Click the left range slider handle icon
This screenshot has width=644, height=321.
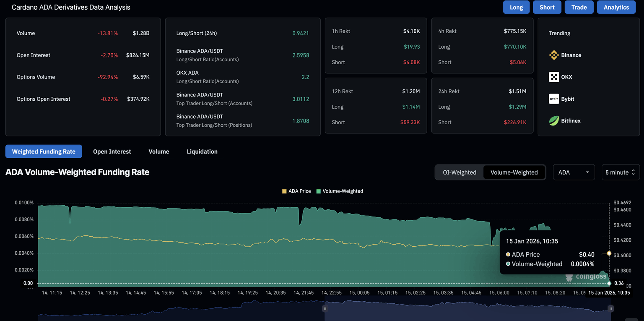tap(325, 308)
